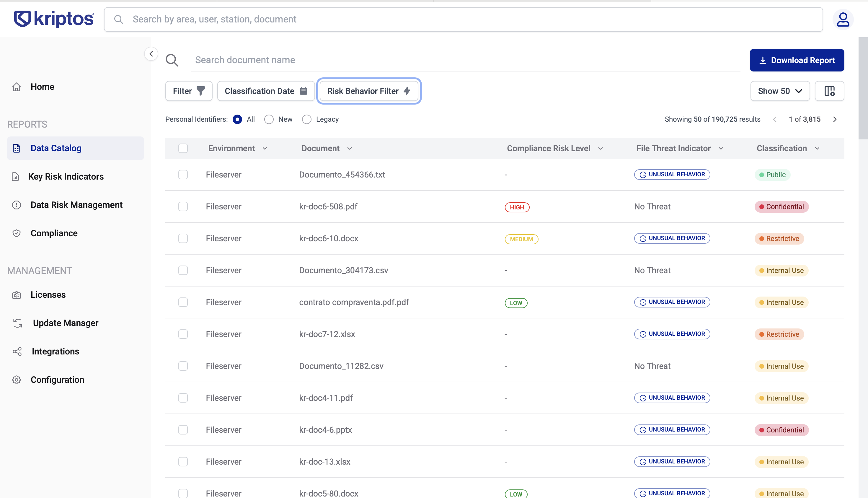Toggle the select-all header checkbox

(x=183, y=149)
